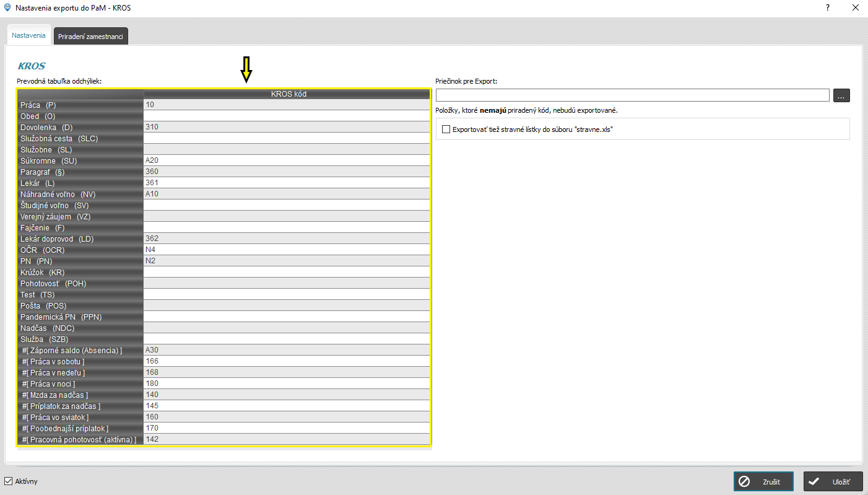Click the #[ Záporné saldo (Absencia) ] row label
Screen dimensions: 868x495
pyautogui.click(x=80, y=350)
